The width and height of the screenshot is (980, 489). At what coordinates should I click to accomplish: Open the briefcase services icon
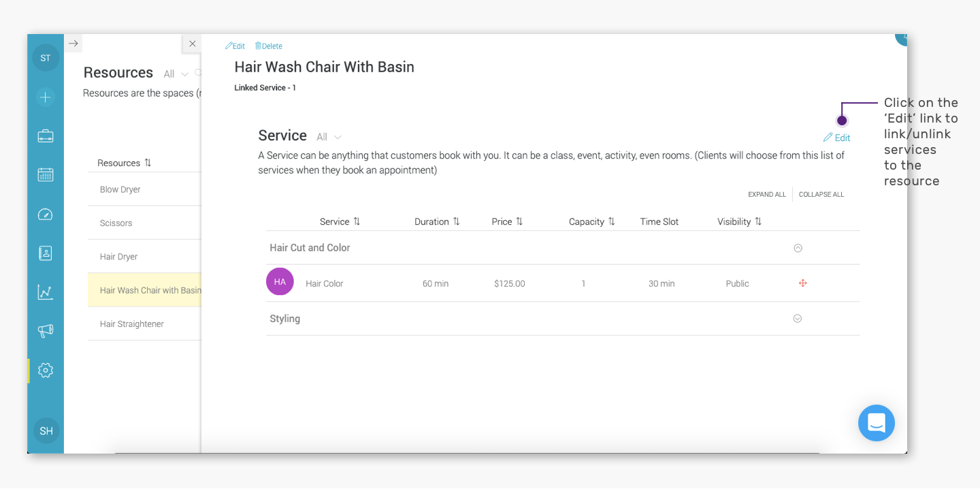click(x=46, y=136)
